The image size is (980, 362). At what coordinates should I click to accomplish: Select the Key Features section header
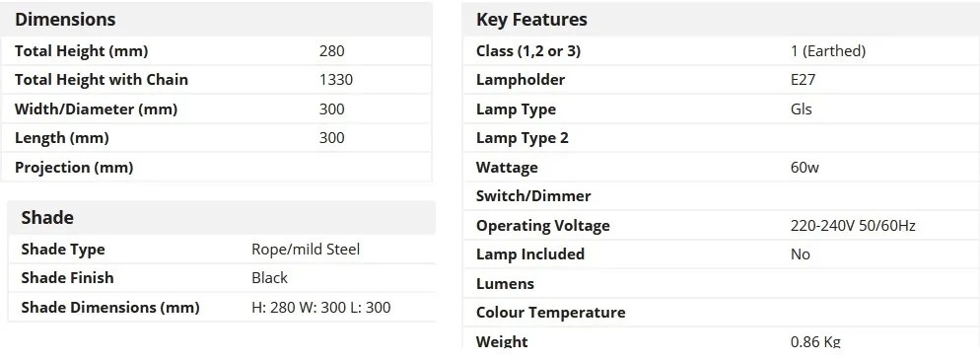tap(531, 20)
